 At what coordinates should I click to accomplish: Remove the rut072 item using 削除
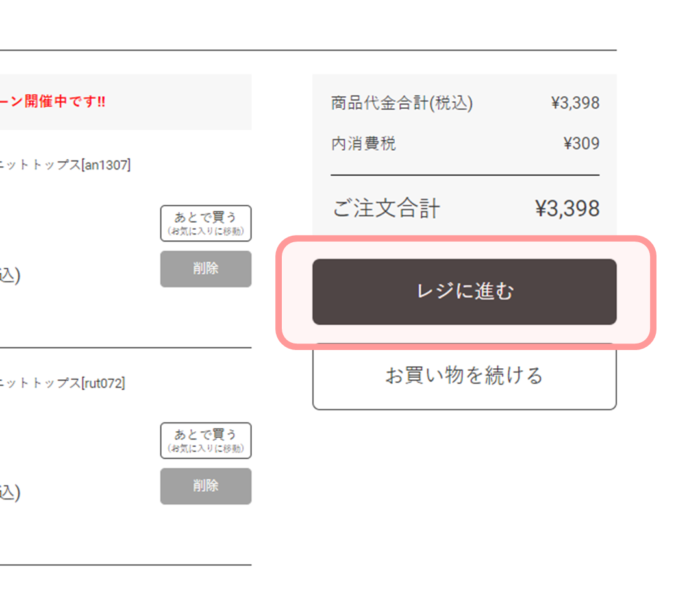click(206, 486)
